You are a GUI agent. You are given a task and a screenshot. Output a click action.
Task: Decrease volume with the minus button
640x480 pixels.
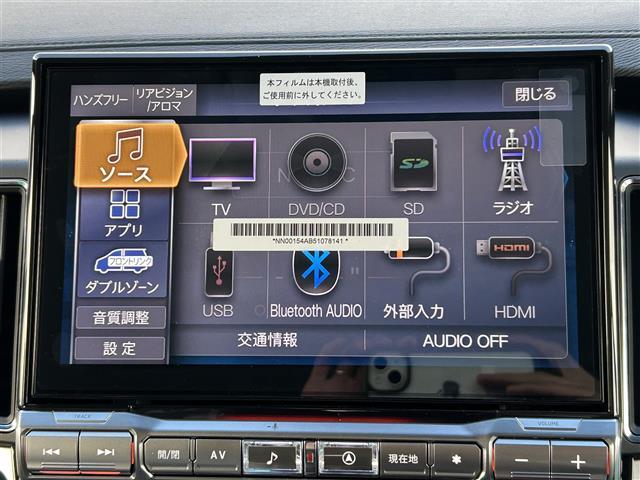point(521,460)
